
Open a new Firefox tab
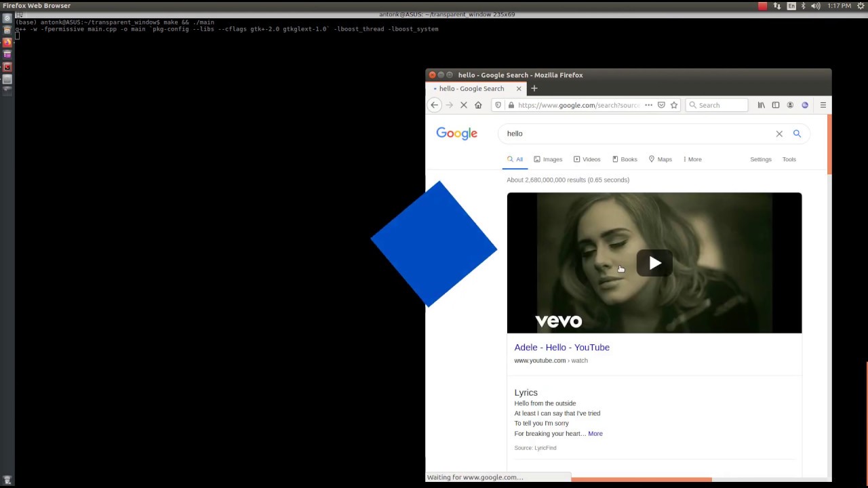[534, 88]
